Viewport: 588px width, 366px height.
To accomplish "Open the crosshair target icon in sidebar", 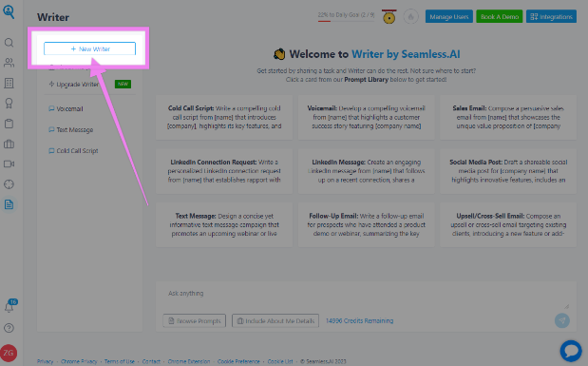I will (9, 184).
